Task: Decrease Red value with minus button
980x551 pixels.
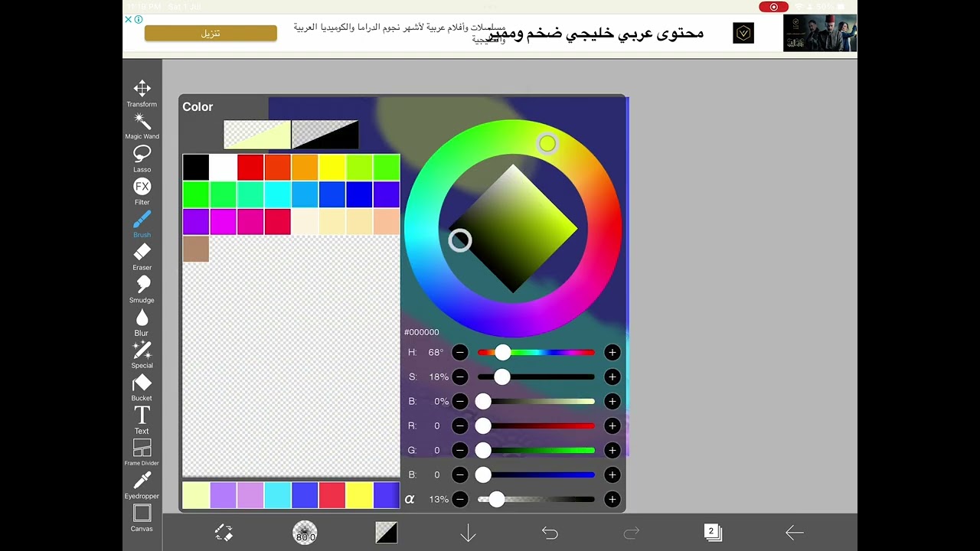Action: click(459, 425)
